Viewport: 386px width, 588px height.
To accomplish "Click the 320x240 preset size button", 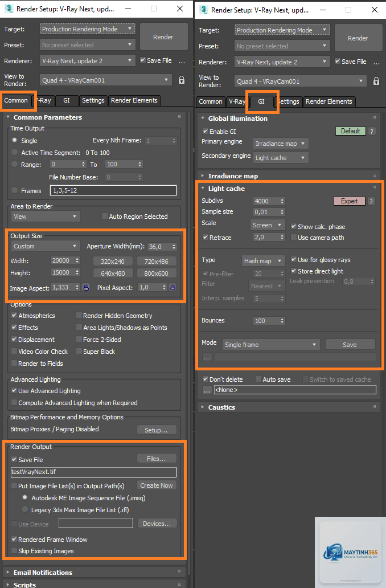I will [x=112, y=262].
